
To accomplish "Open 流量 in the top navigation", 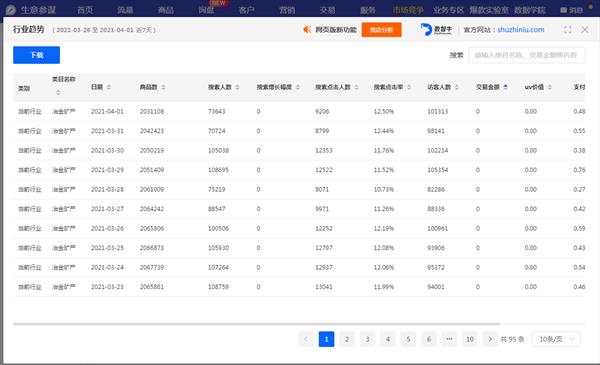I will point(126,10).
